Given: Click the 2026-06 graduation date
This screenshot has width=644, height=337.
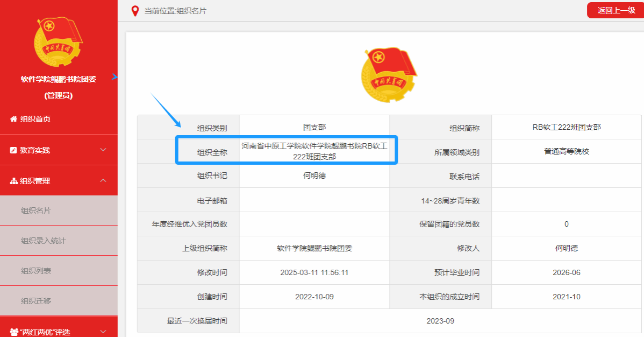Looking at the screenshot, I should [567, 272].
